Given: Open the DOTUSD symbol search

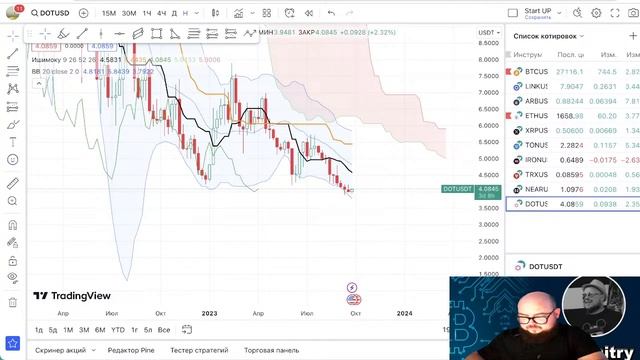Looking at the screenshot, I should click(x=50, y=13).
